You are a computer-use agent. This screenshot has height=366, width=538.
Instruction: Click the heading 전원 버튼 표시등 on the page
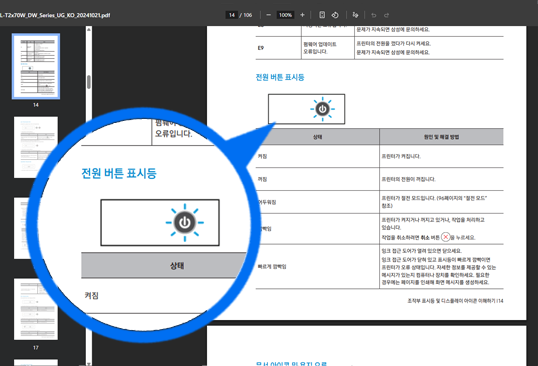tap(280, 77)
